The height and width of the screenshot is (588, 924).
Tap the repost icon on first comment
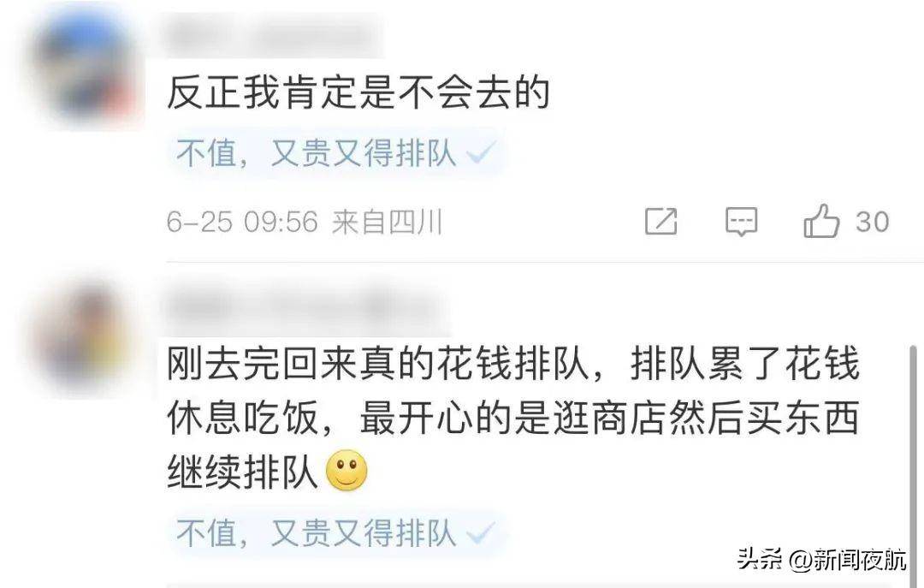coord(661,221)
